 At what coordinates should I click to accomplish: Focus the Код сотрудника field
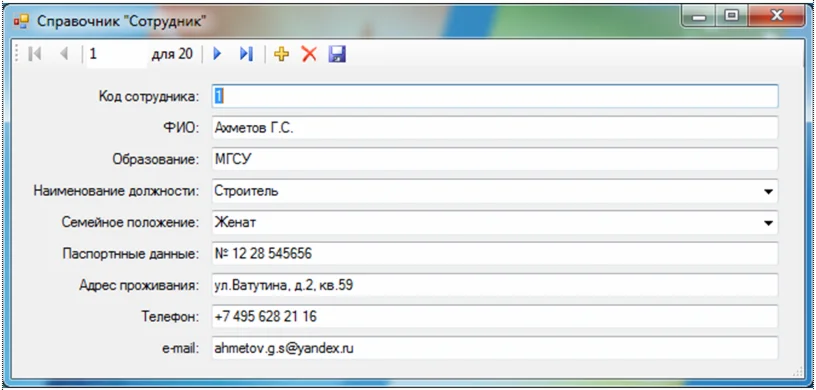point(495,96)
